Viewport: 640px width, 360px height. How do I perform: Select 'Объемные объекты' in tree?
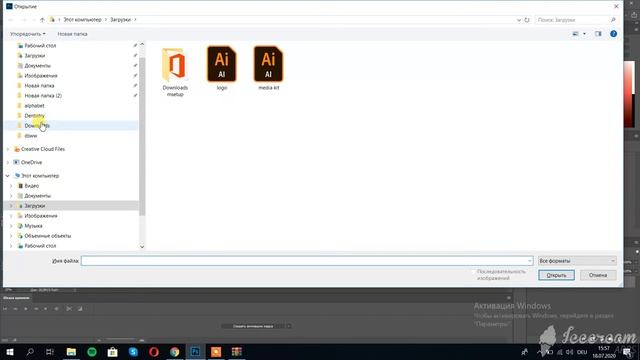(47, 236)
